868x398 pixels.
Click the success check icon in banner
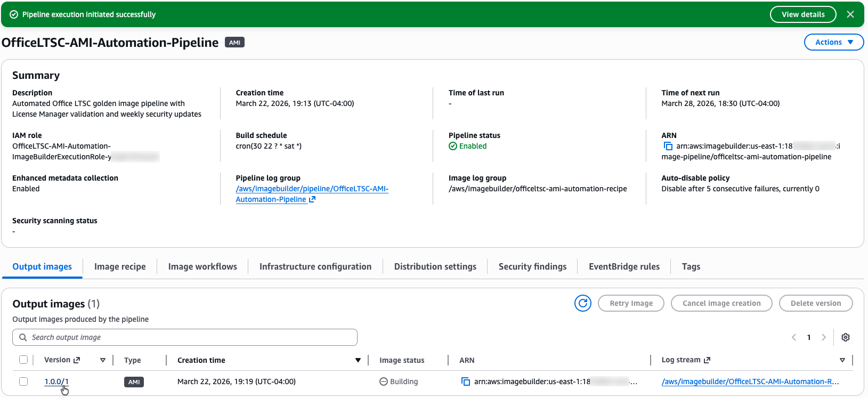(x=14, y=14)
